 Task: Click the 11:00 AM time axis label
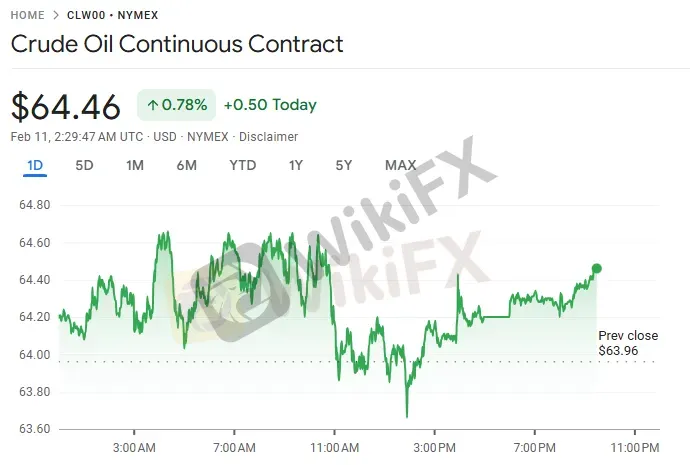pyautogui.click(x=336, y=446)
